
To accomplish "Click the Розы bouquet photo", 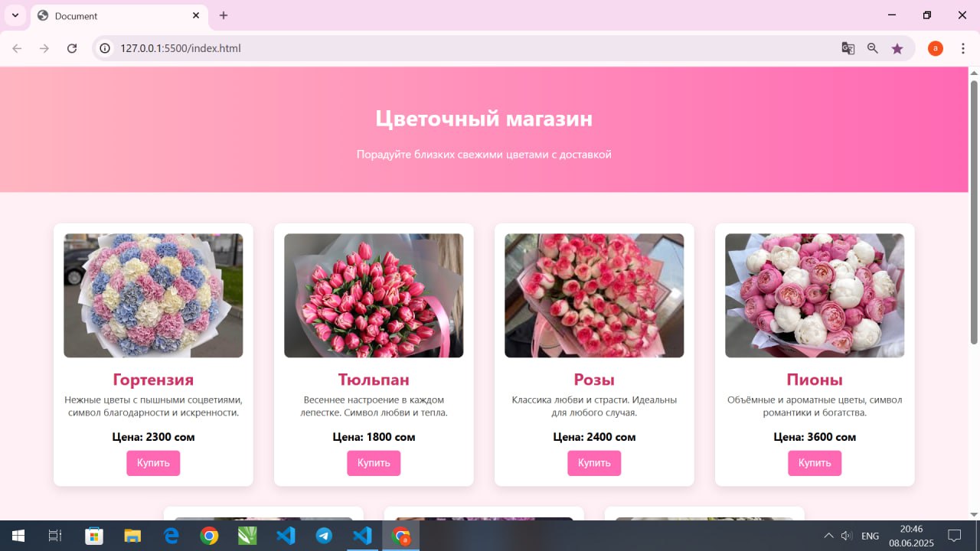I will (594, 295).
